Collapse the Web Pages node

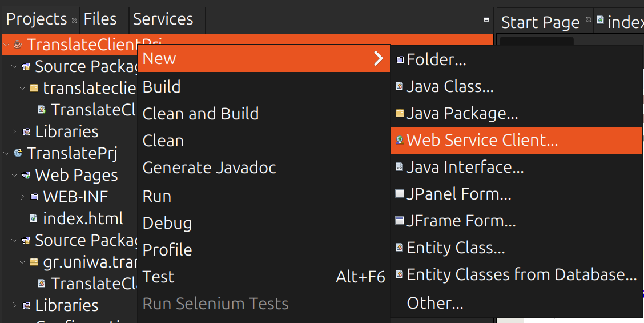point(15,176)
